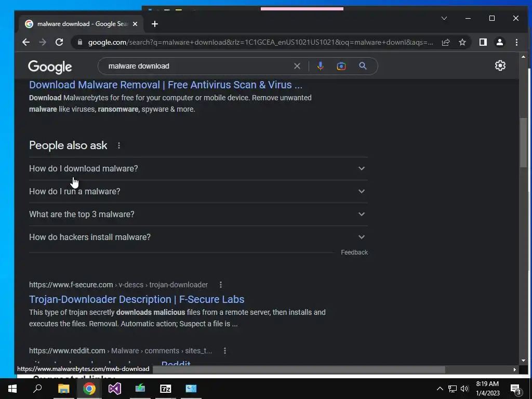The width and height of the screenshot is (532, 399).
Task: Reload the Google search page
Action: (x=59, y=42)
